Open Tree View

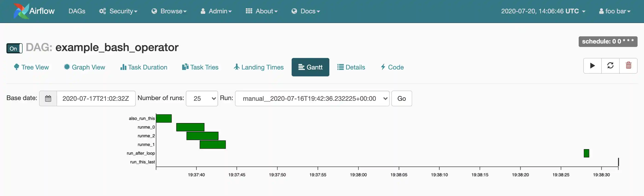point(32,67)
